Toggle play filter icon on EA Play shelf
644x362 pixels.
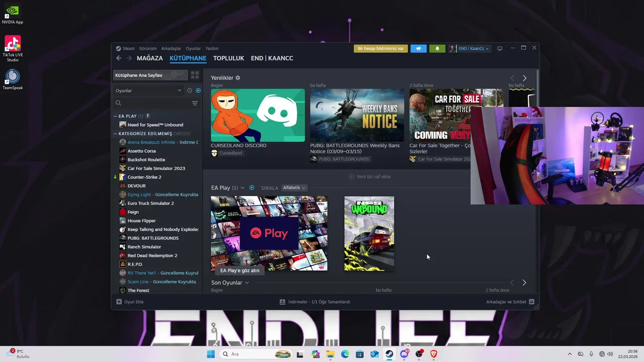[252, 188]
